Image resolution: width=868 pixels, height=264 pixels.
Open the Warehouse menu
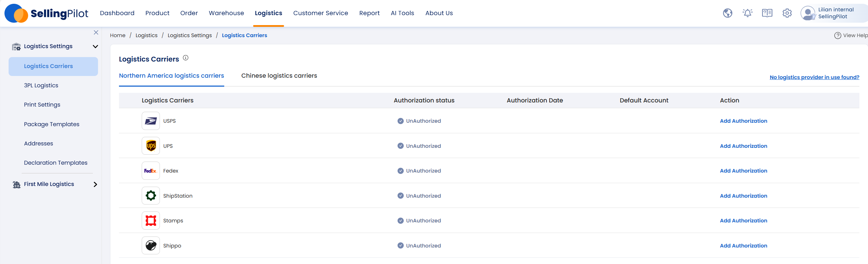[226, 13]
